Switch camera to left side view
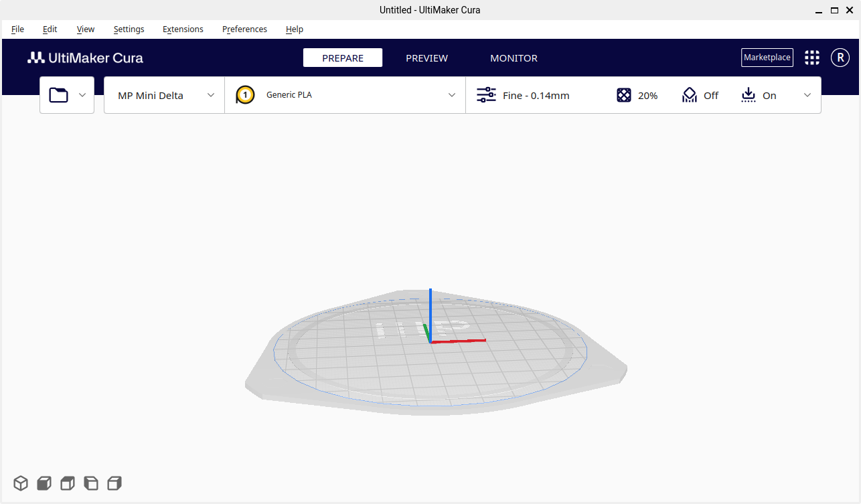This screenshot has width=861, height=504. coord(90,483)
